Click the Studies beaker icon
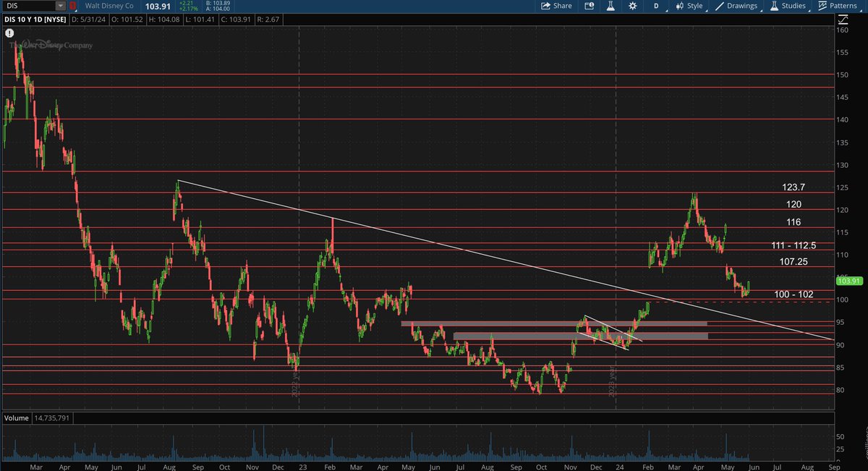 pos(774,6)
